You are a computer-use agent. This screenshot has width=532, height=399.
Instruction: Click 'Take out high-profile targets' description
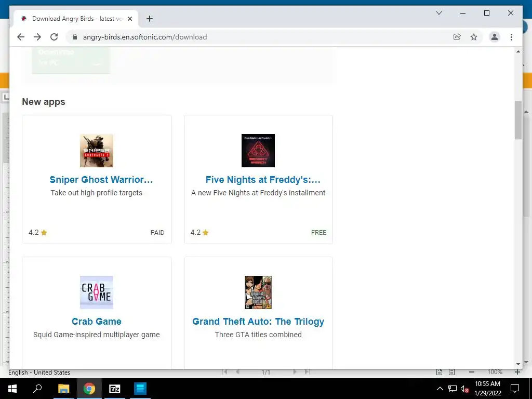[96, 193]
